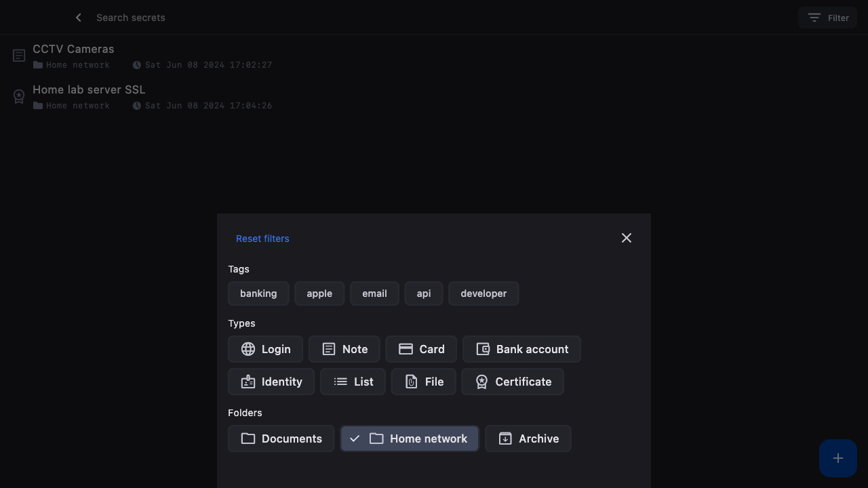
Task: Click the Search secrets input field
Action: click(271, 18)
